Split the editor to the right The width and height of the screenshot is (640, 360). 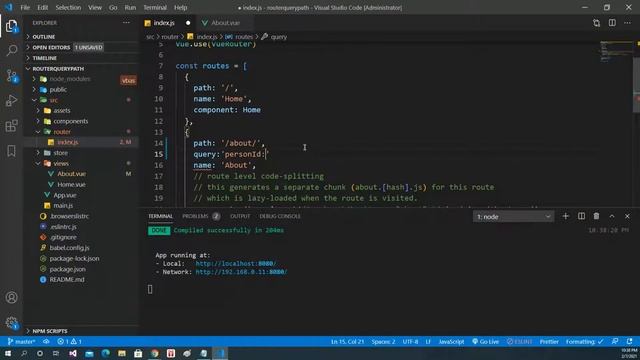tap(612, 23)
